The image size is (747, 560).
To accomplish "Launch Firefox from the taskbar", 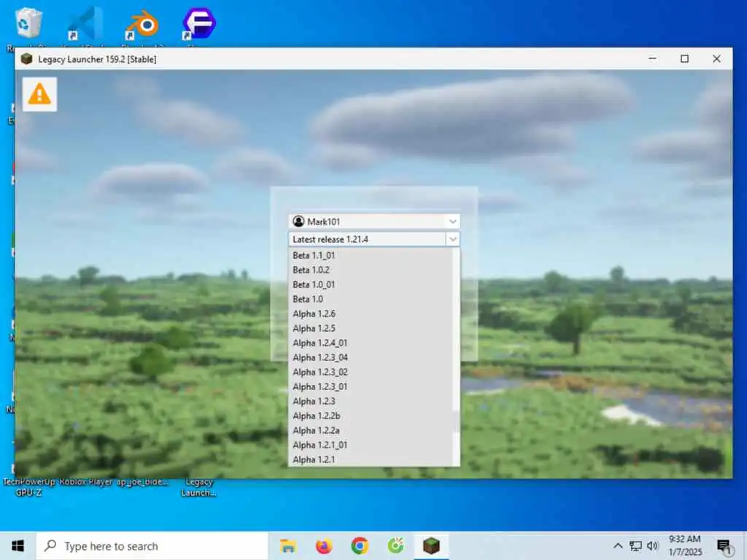I will point(324,545).
